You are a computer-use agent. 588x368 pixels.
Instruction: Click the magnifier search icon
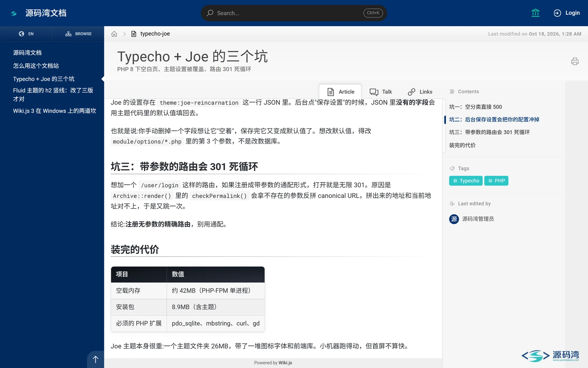210,13
